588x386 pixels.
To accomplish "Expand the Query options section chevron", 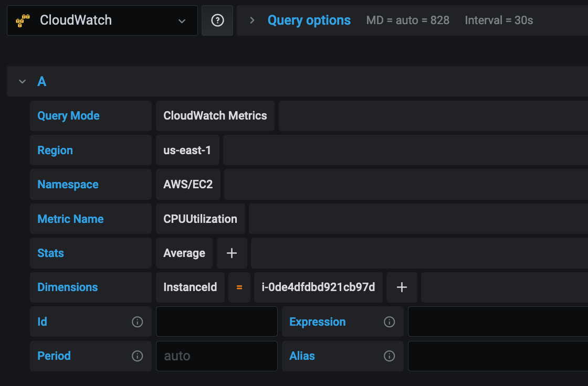I will tap(252, 20).
